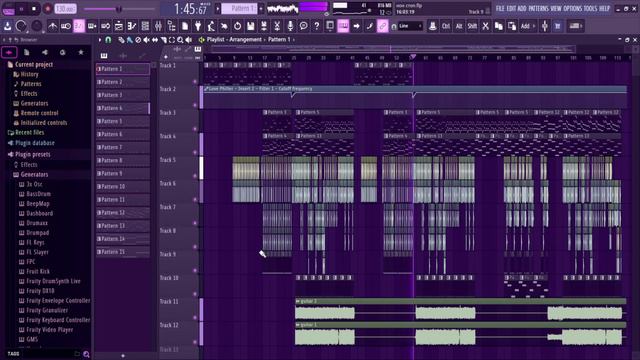Open the channel rack icon
This screenshot has width=640, height=360.
coord(145,26)
